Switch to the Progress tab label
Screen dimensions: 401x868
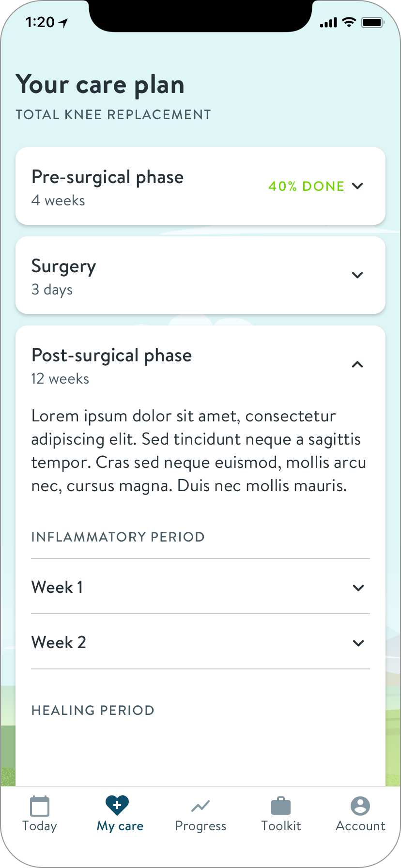click(200, 826)
